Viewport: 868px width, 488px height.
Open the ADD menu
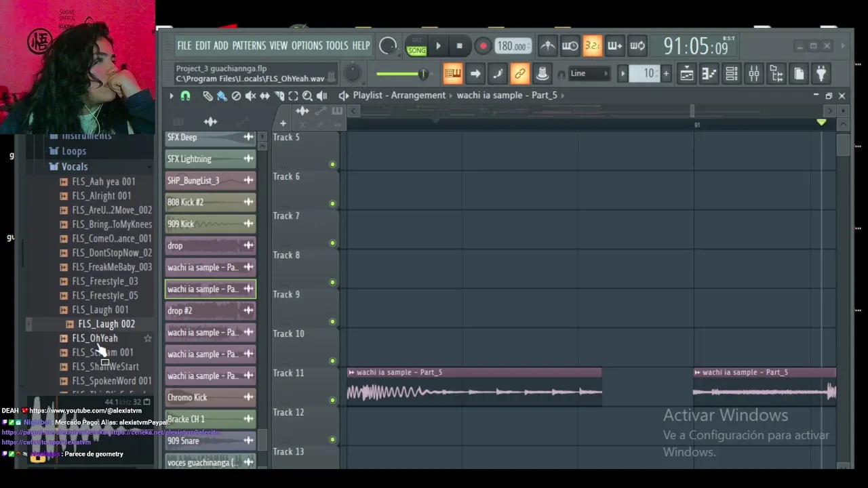(221, 45)
